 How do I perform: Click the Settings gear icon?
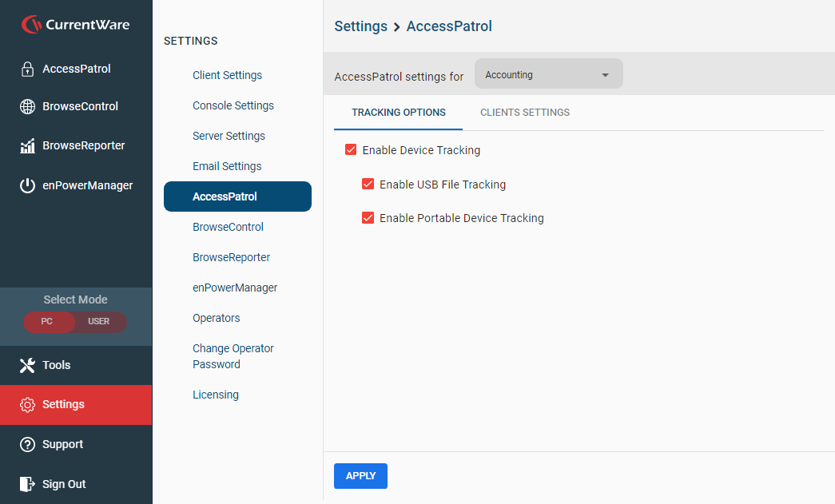point(27,404)
